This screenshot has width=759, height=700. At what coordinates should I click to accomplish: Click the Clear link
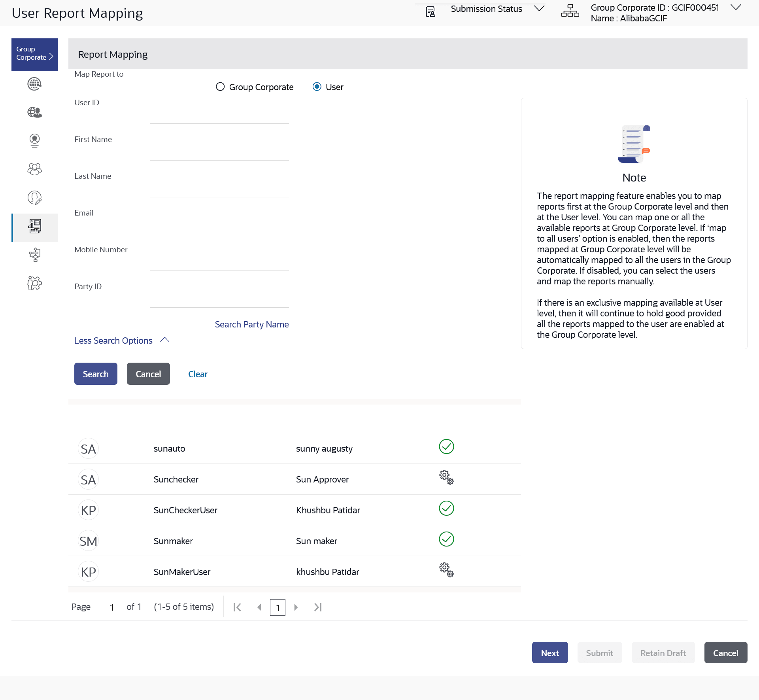198,374
